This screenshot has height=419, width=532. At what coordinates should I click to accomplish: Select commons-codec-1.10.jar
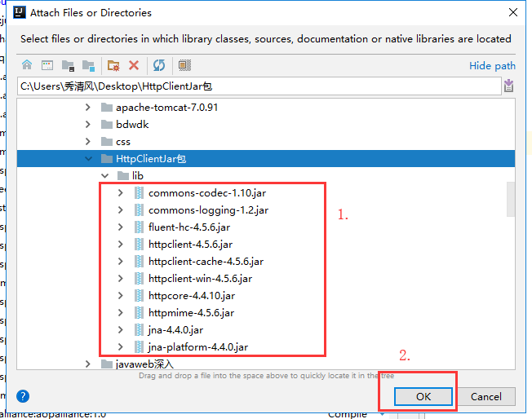[207, 193]
